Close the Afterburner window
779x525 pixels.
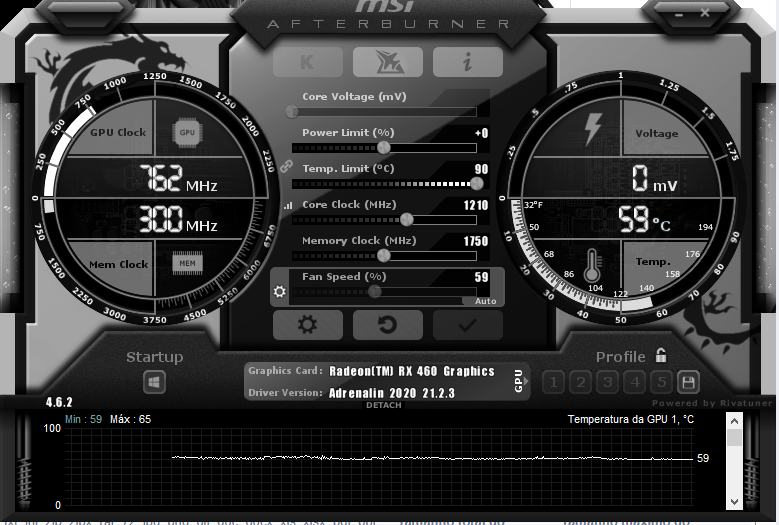click(x=704, y=13)
